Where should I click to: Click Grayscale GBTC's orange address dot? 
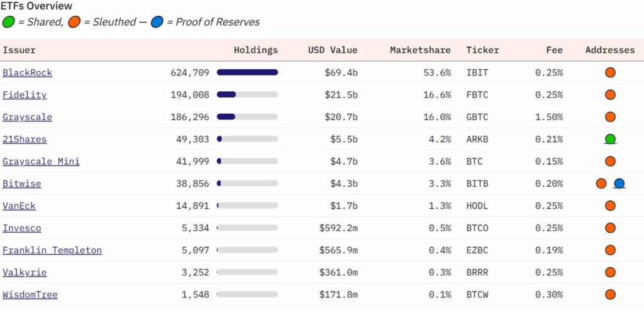pos(610,117)
